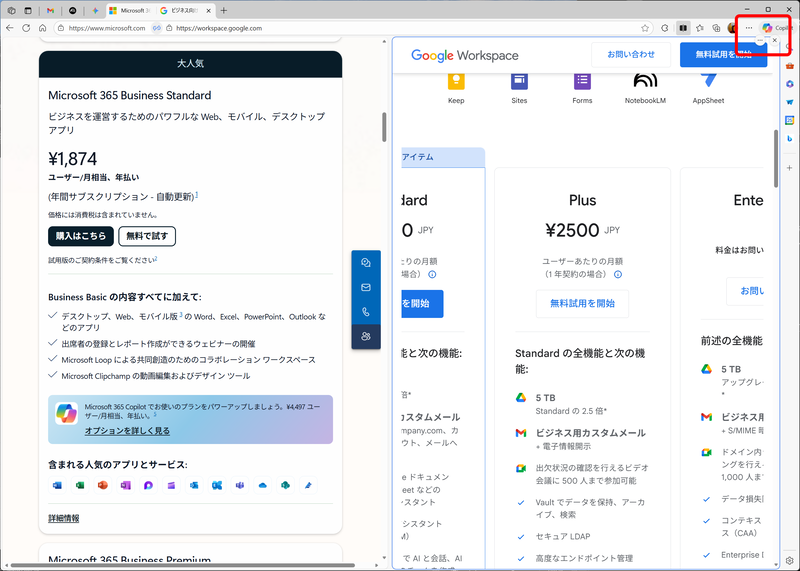This screenshot has width=800, height=571.
Task: Open Microsoft 365 icon in Edge sidebar
Action: 790,84
